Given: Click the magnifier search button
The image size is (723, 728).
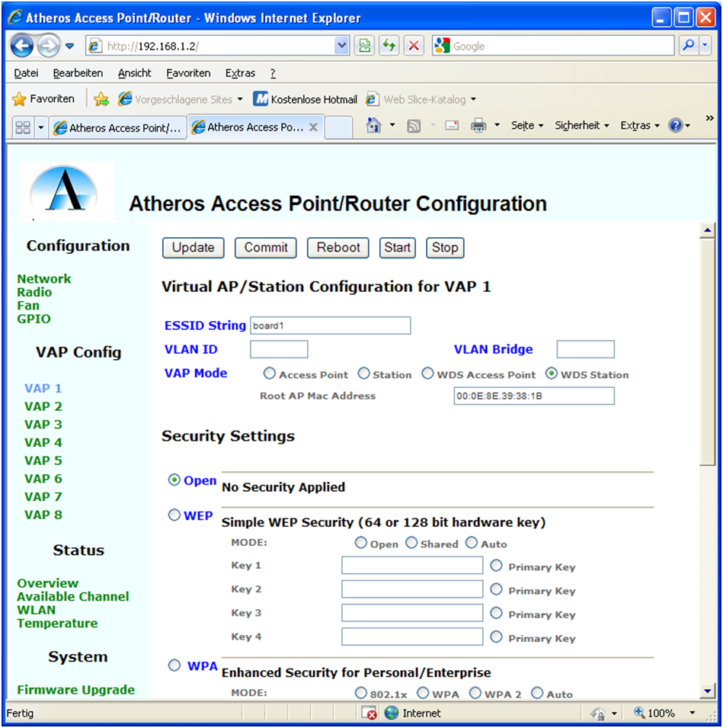Looking at the screenshot, I should (689, 46).
